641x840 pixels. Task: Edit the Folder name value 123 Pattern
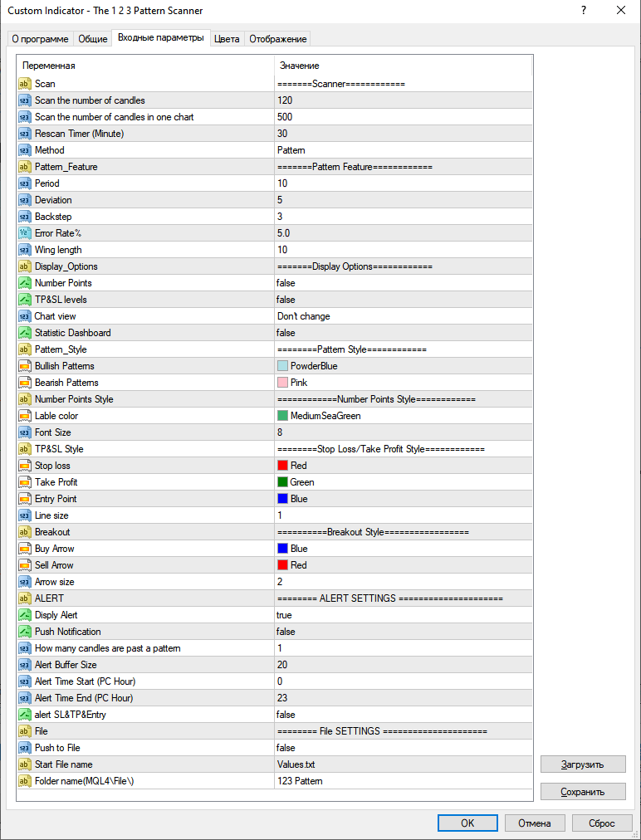(x=403, y=781)
